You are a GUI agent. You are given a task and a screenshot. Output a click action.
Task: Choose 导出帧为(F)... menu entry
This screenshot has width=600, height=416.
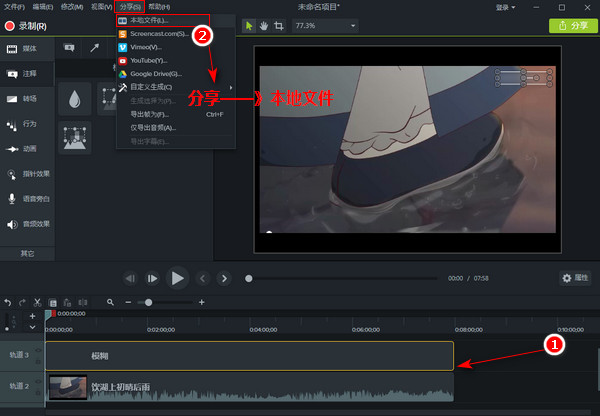(176, 114)
